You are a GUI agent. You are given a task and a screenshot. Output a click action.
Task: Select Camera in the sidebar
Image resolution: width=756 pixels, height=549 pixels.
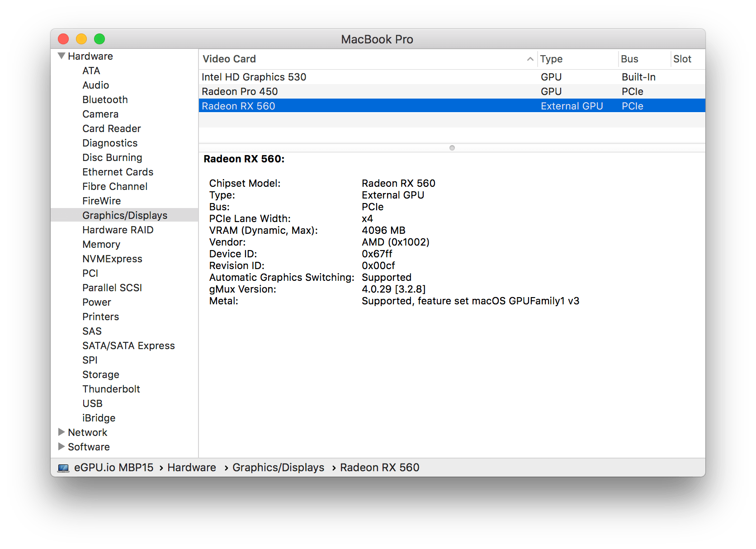(x=100, y=114)
